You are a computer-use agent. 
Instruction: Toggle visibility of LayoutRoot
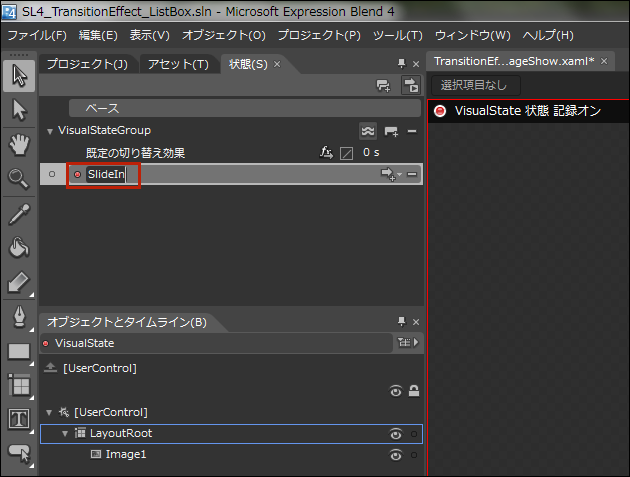tap(396, 434)
